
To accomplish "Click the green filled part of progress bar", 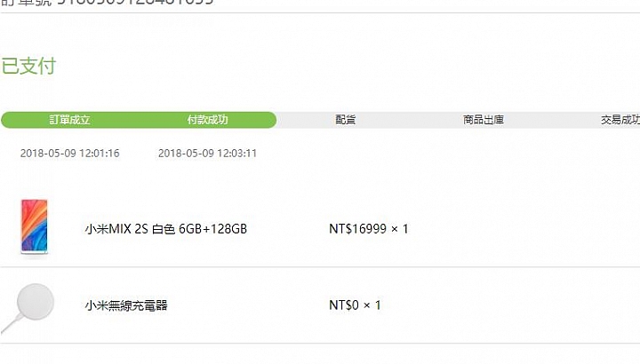I will [x=139, y=120].
